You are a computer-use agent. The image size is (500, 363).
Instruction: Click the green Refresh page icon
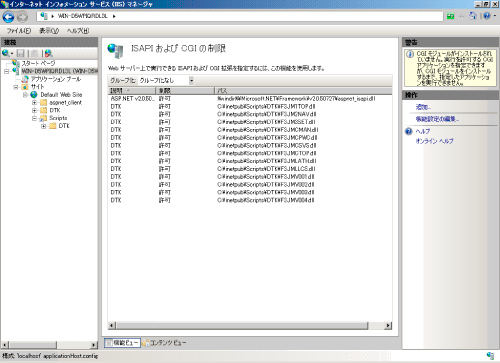451,16
